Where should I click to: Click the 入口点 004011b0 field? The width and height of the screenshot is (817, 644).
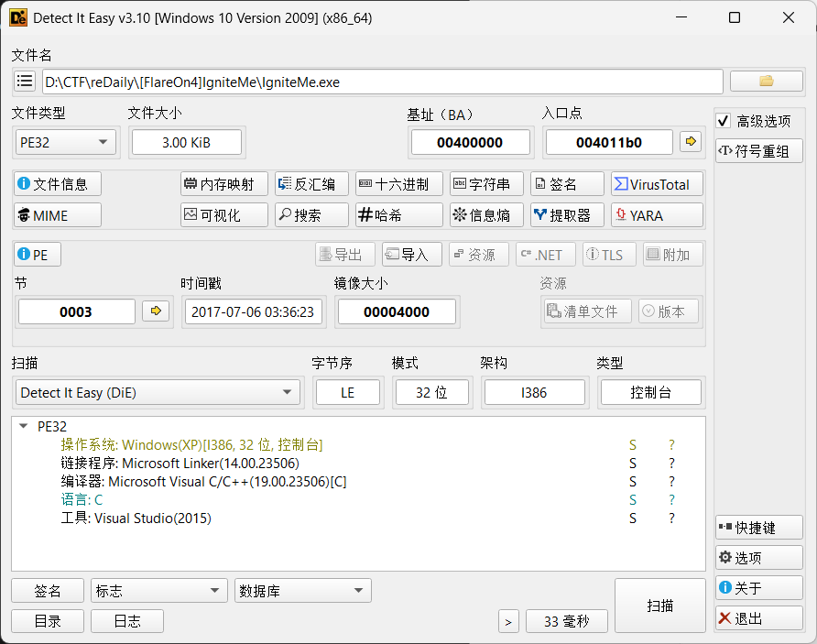[x=609, y=142]
